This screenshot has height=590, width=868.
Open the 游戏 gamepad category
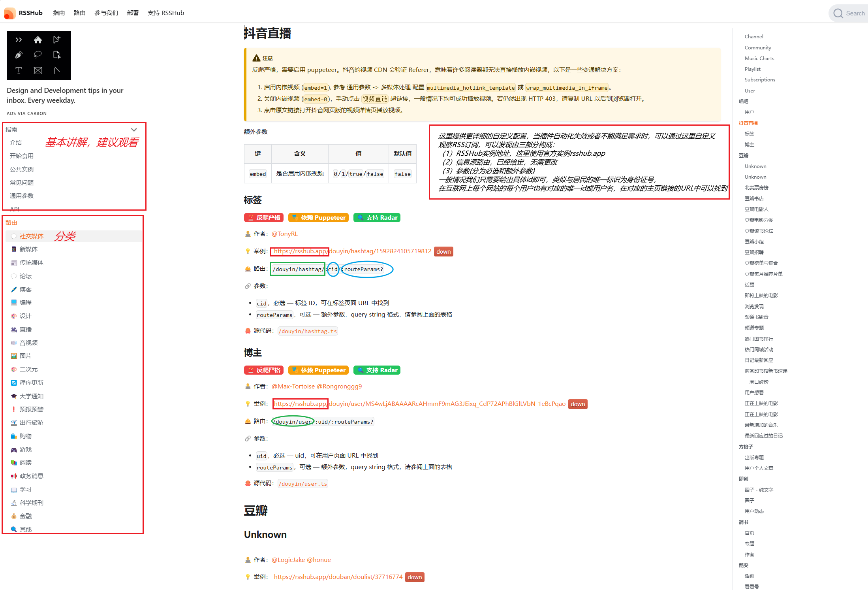coord(25,449)
